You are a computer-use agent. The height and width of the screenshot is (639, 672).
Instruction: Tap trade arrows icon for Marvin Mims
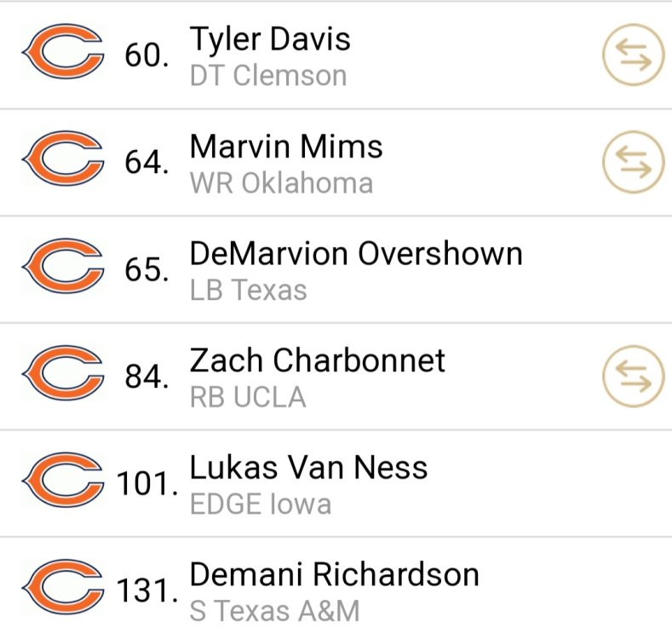click(x=633, y=162)
